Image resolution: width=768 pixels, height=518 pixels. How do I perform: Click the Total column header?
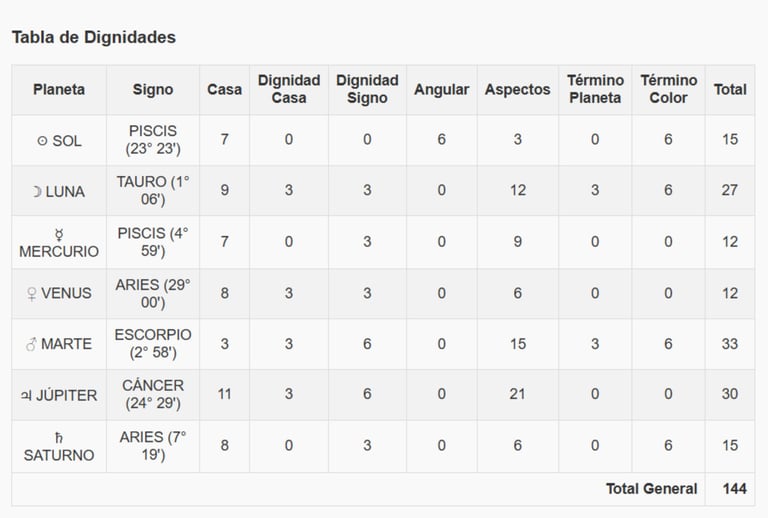point(730,89)
